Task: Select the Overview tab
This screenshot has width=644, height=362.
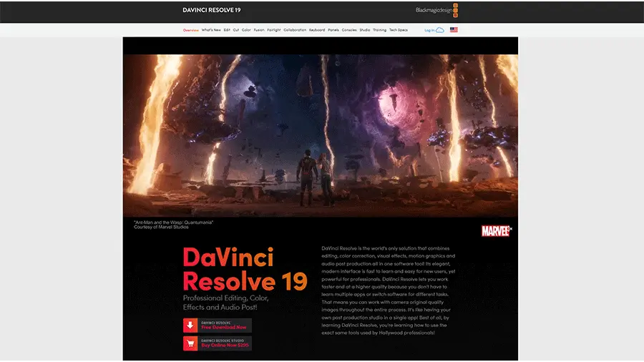Action: pyautogui.click(x=191, y=30)
